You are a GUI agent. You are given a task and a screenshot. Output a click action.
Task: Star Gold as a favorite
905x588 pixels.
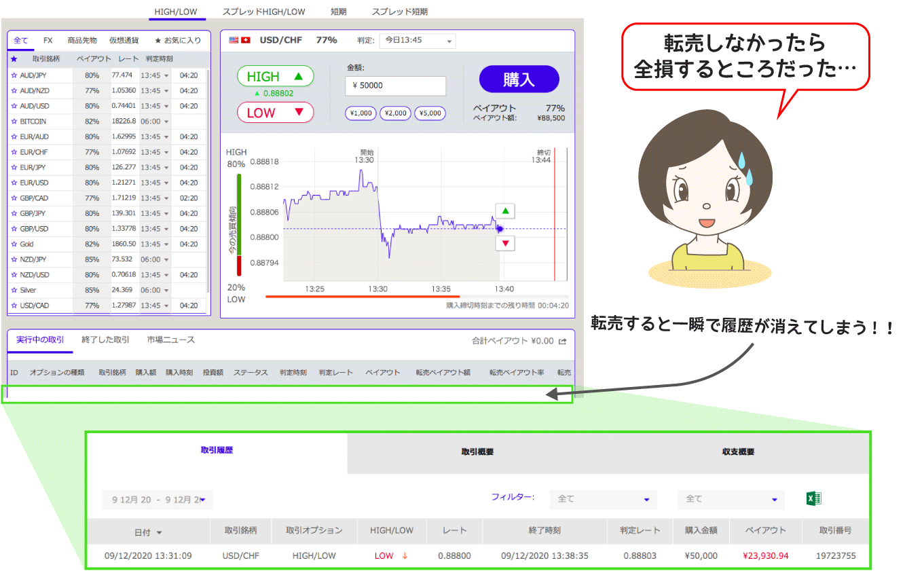[x=15, y=244]
